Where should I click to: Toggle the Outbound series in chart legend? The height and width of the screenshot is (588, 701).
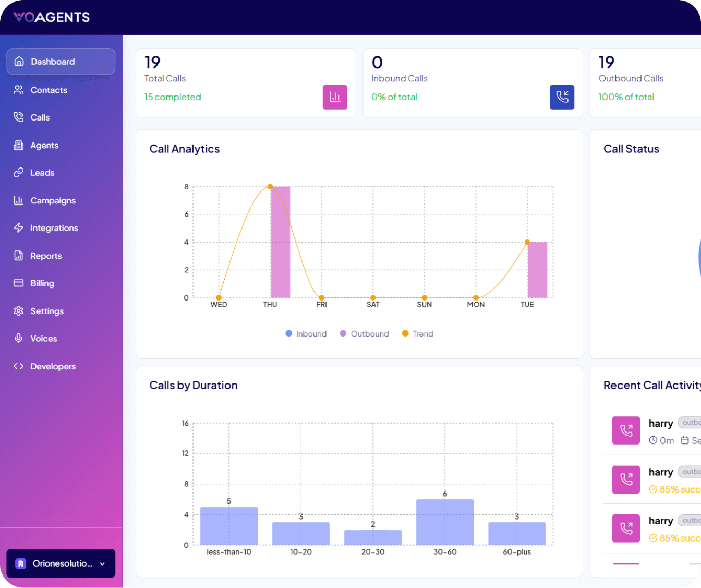point(364,333)
